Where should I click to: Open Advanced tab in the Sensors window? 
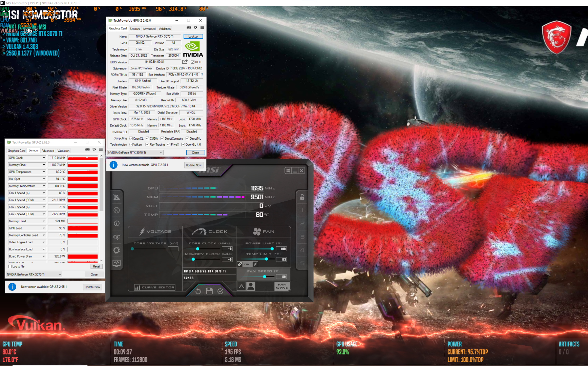coord(48,151)
